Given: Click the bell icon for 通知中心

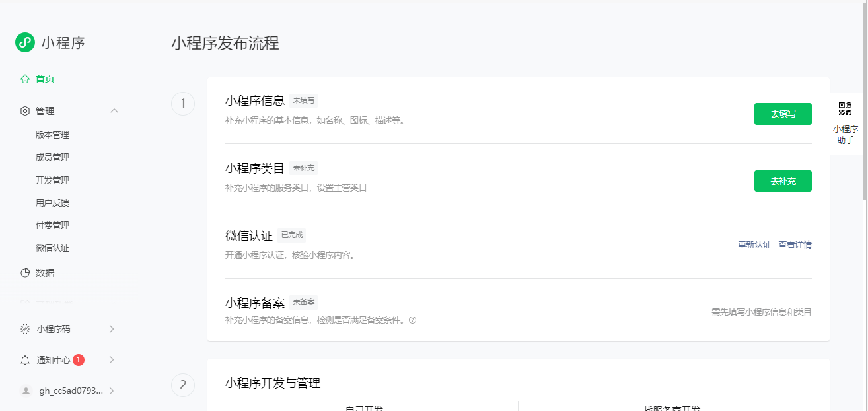Looking at the screenshot, I should [x=25, y=360].
